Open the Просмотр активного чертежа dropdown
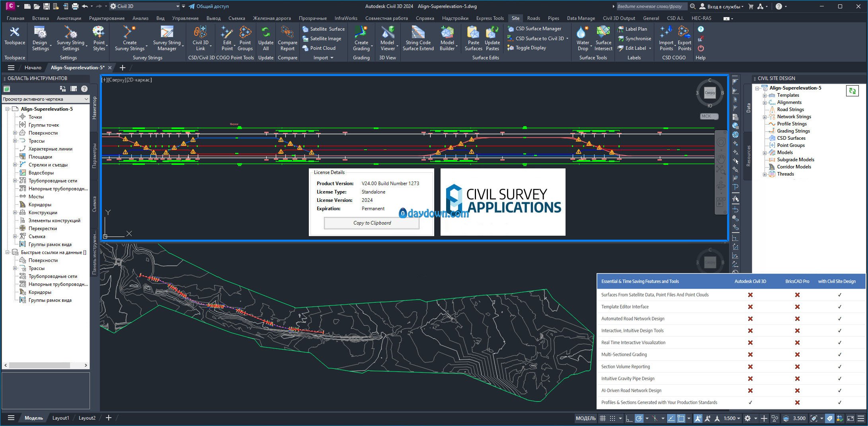 point(45,99)
